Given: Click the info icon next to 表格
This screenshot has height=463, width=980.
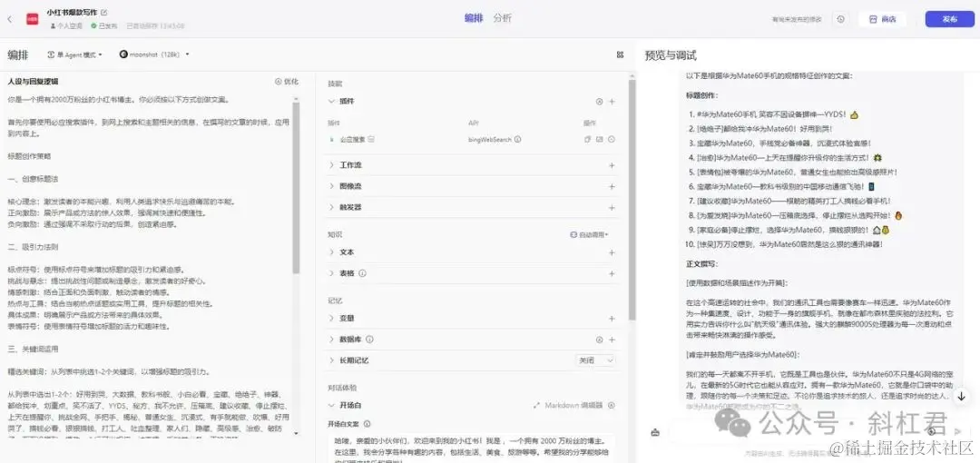Looking at the screenshot, I should click(362, 273).
